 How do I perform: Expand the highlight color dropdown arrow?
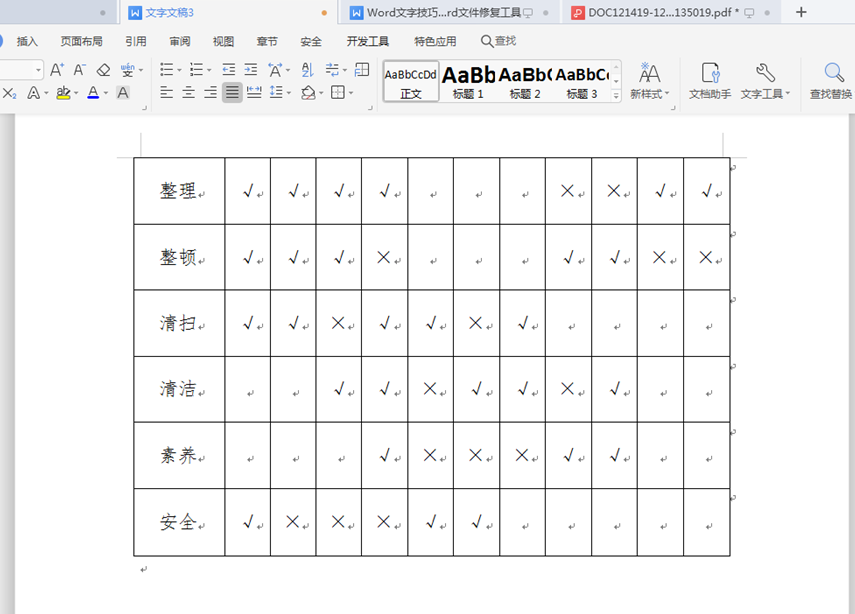point(76,93)
